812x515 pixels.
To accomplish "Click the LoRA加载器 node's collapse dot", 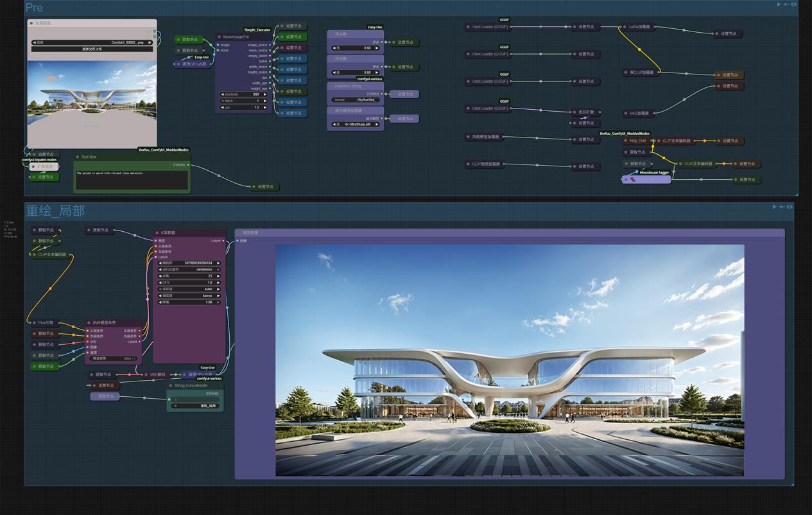I will [x=625, y=27].
